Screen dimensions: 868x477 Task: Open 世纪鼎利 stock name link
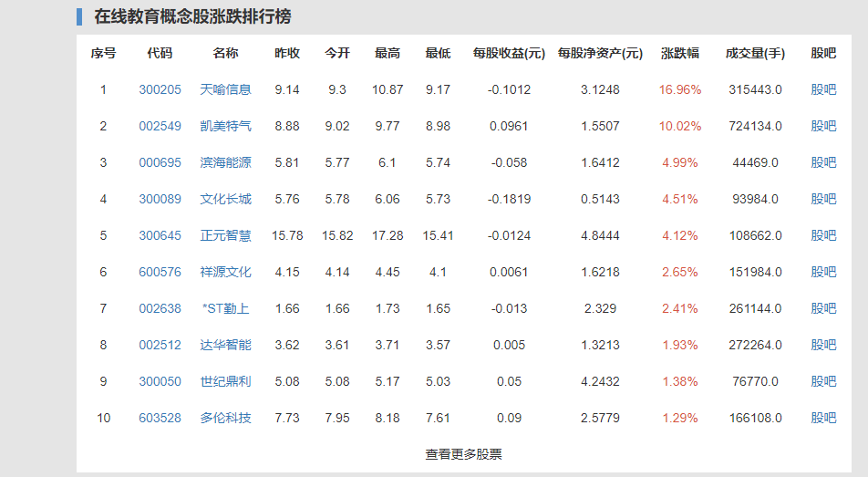[225, 382]
